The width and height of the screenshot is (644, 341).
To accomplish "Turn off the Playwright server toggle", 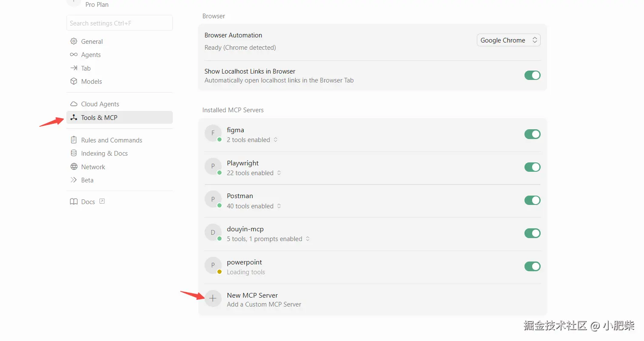I will (x=532, y=168).
